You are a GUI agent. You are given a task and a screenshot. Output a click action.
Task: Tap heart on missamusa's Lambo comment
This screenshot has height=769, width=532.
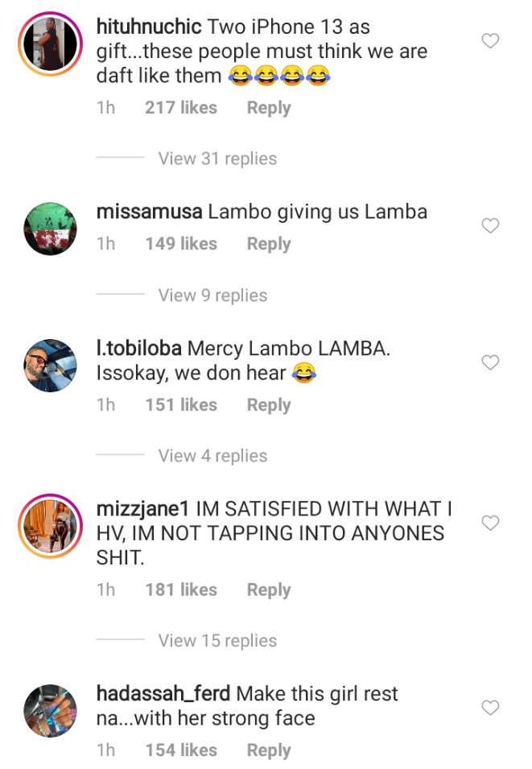pyautogui.click(x=490, y=225)
